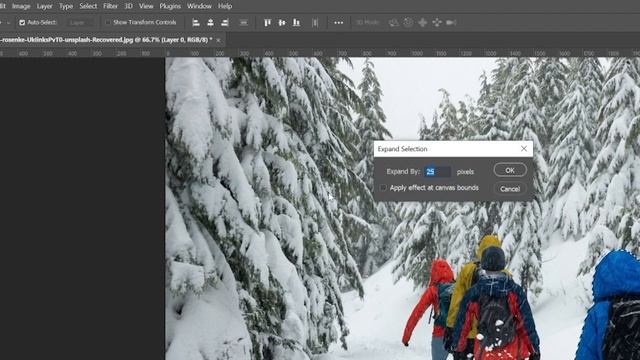
Task: Select the Recovered.jpg document tab
Action: point(106,40)
